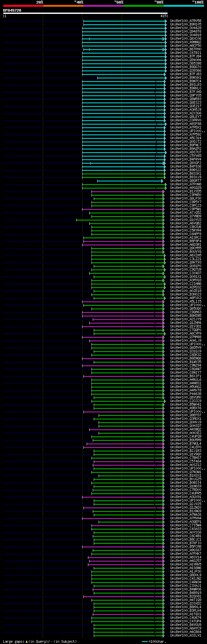This screenshot has width=207, height=644.
Task: Click hit label UniRef100_B6TPH0
Action: tap(186, 49)
